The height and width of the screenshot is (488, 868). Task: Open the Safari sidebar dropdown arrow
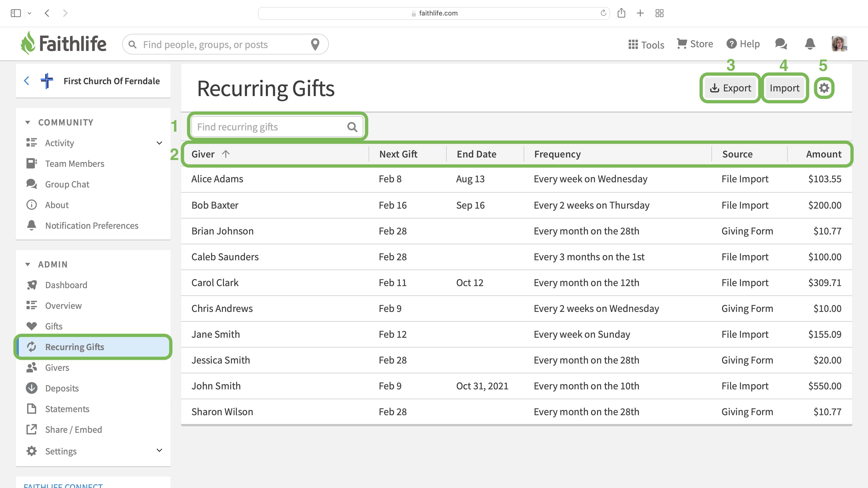29,13
